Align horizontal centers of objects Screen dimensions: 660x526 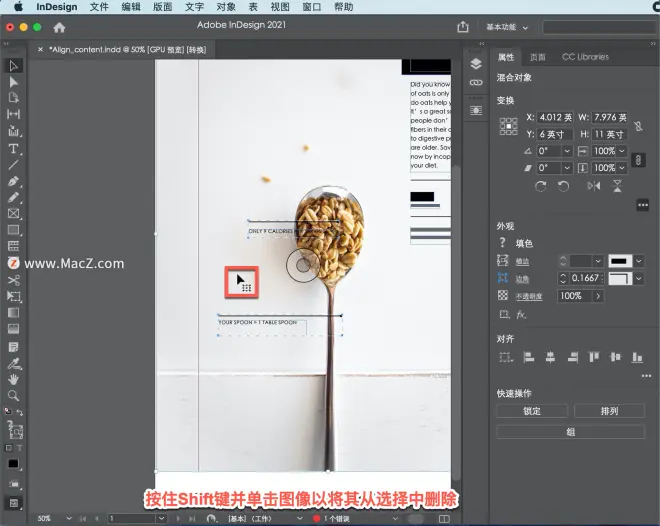[550, 357]
